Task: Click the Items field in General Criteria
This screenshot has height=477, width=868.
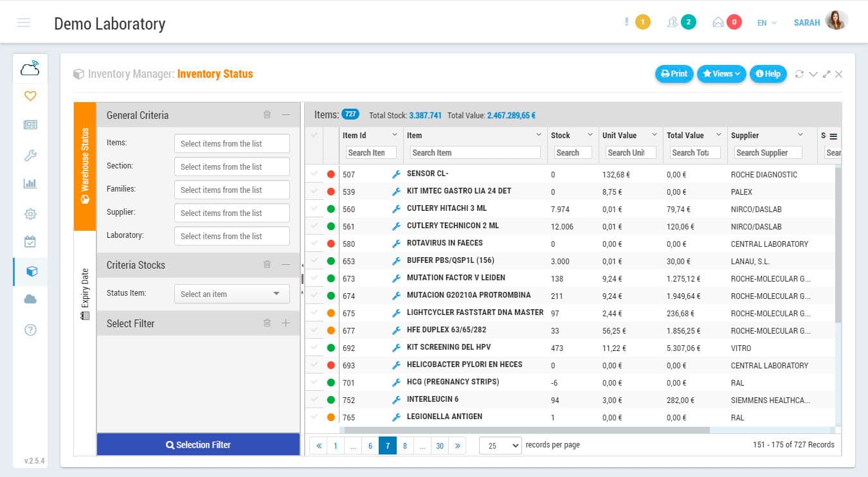Action: click(x=231, y=143)
